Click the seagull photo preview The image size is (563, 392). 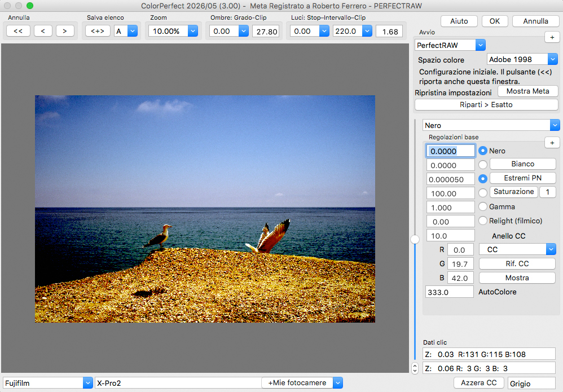[x=205, y=209]
